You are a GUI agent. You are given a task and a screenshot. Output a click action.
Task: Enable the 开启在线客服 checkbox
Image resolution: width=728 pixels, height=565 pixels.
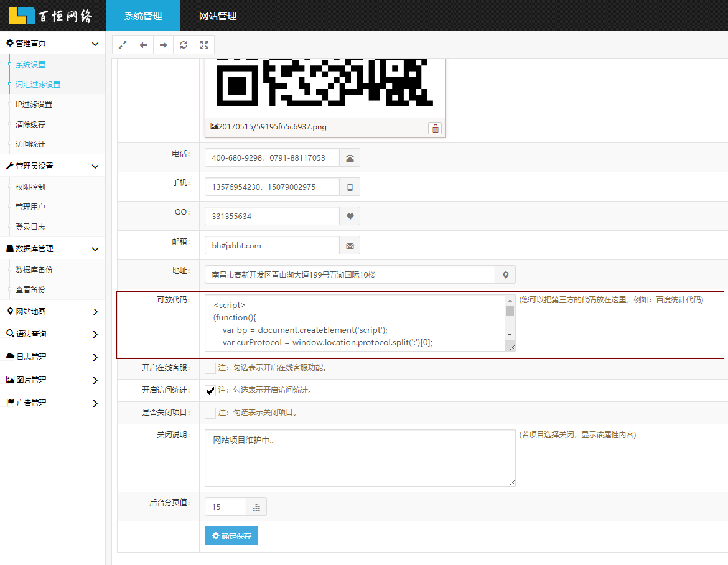coord(210,368)
